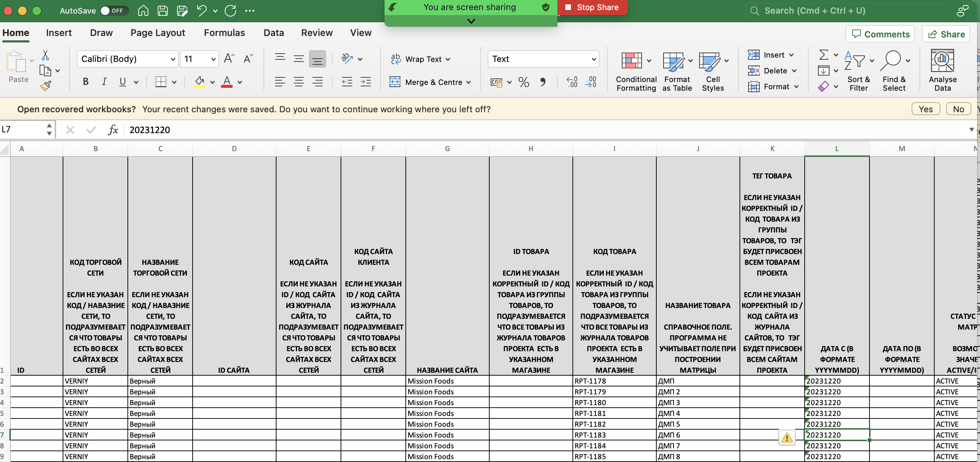The image size is (980, 462).
Task: Apply Comma Style number format
Action: pyautogui.click(x=543, y=82)
